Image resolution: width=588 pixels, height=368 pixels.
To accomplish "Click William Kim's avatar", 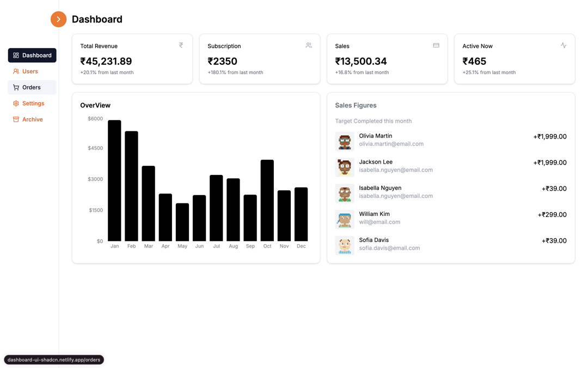I will pos(345,219).
